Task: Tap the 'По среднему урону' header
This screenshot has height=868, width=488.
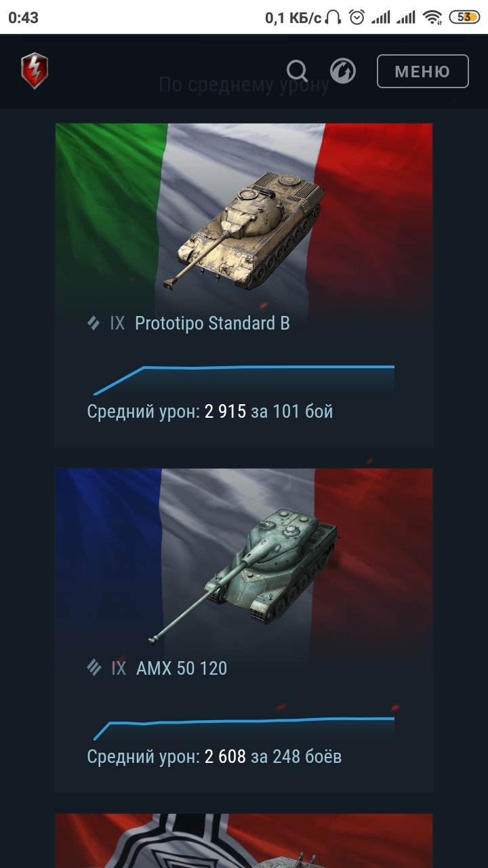Action: click(x=244, y=85)
